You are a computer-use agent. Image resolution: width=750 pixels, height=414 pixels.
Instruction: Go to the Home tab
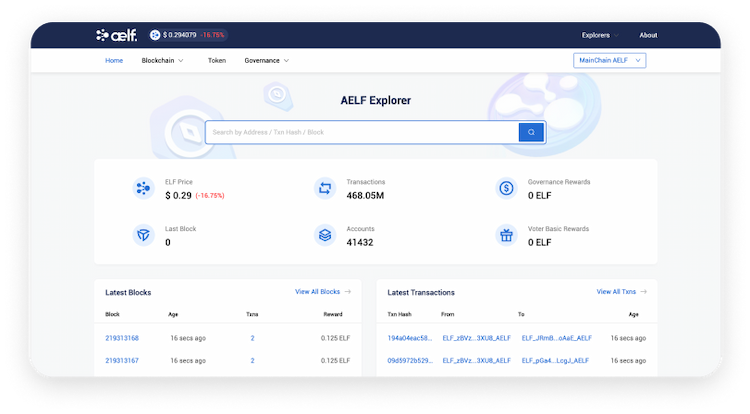[114, 61]
